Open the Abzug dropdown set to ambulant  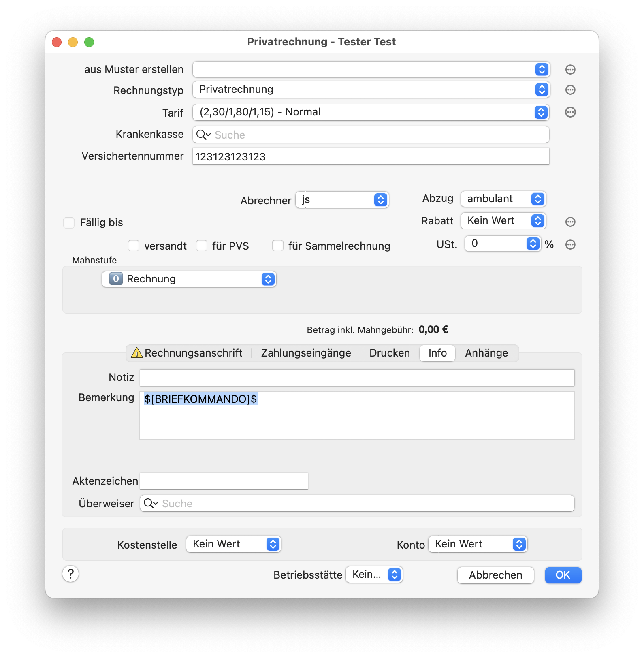(x=503, y=199)
